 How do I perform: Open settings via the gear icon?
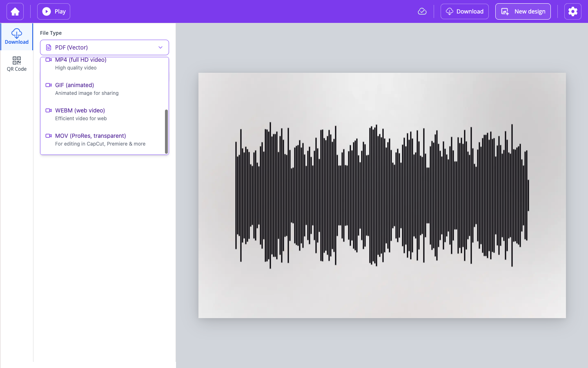coord(572,11)
